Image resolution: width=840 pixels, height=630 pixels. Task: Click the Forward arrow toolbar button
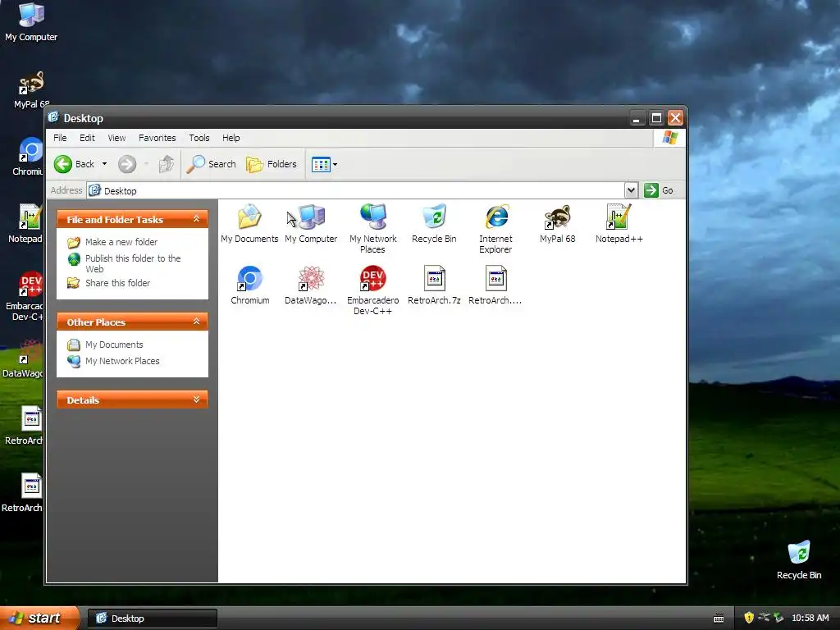127,164
